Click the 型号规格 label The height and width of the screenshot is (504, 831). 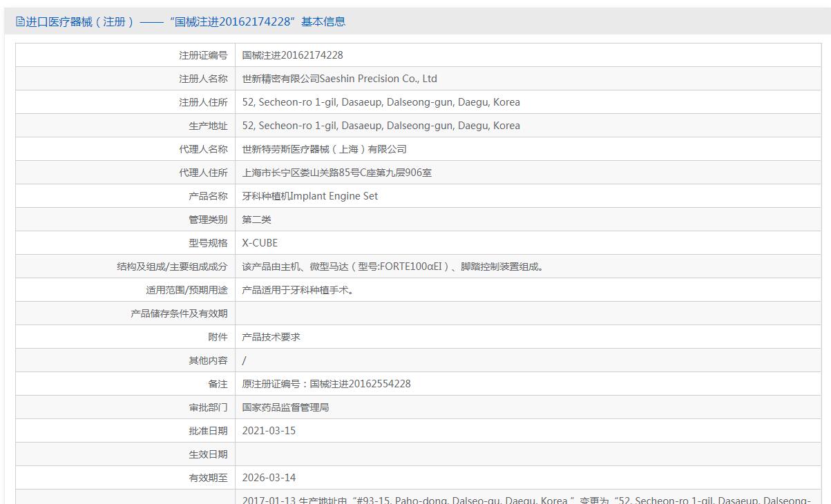pyautogui.click(x=208, y=243)
